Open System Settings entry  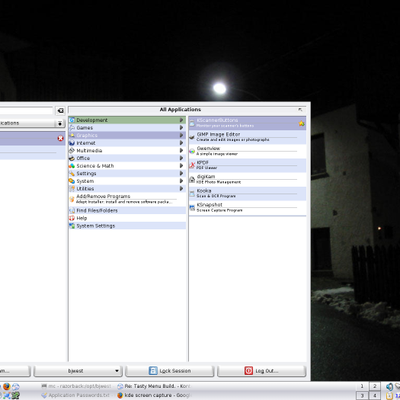127,226
